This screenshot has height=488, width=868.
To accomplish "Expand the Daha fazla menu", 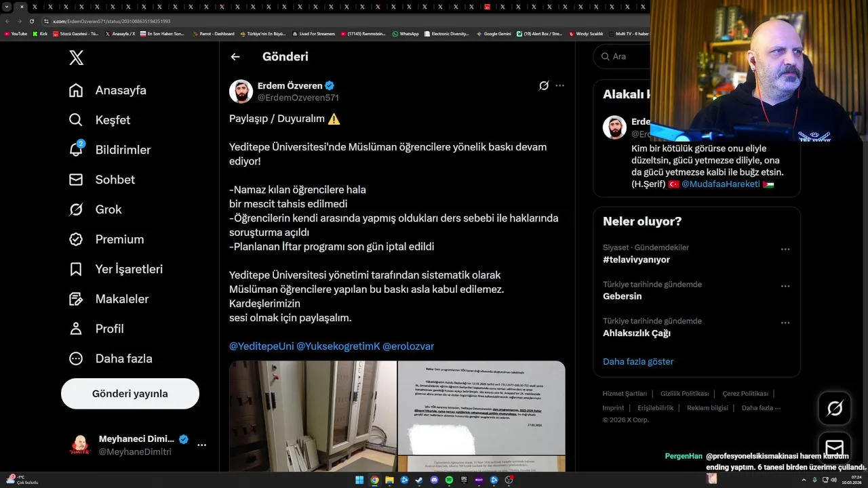I will click(111, 359).
